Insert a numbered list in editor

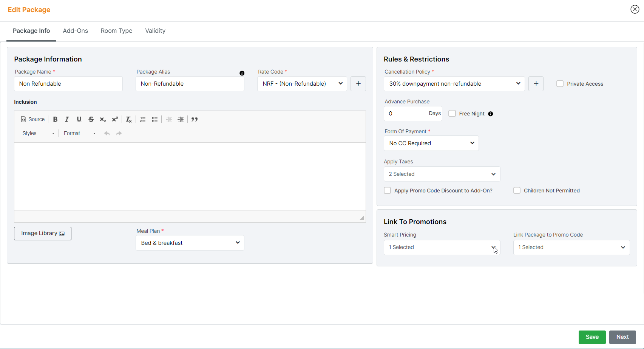[x=143, y=119]
